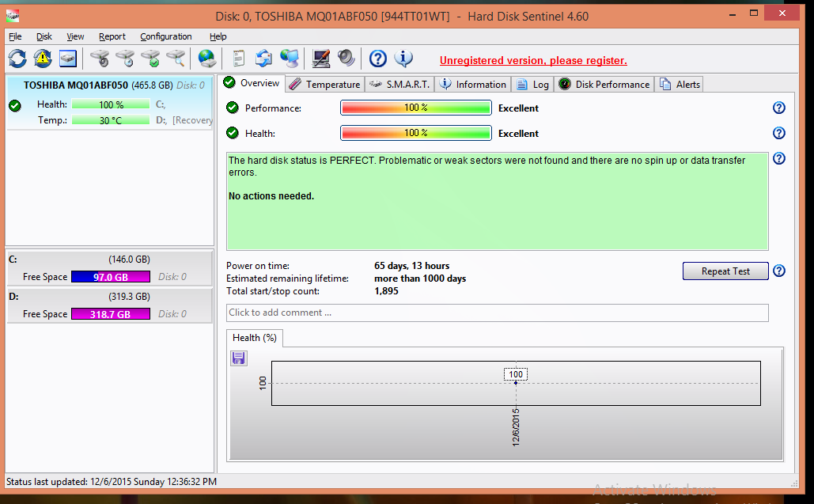Click into the add comment field
Viewport: 814px width, 504px height.
pyautogui.click(x=498, y=313)
